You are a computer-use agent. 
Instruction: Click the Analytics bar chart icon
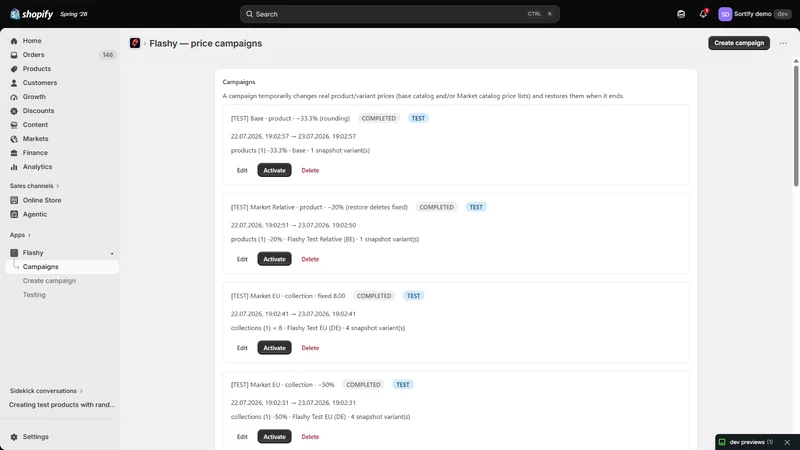tap(14, 167)
